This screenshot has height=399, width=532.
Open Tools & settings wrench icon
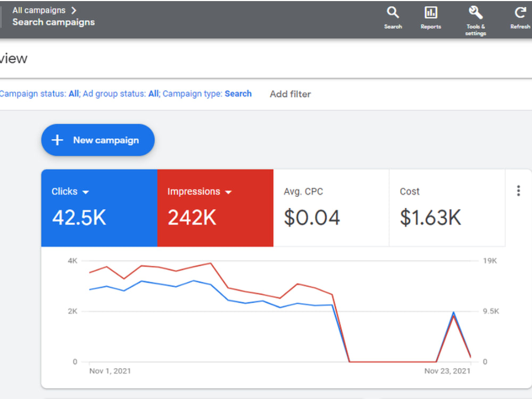475,13
